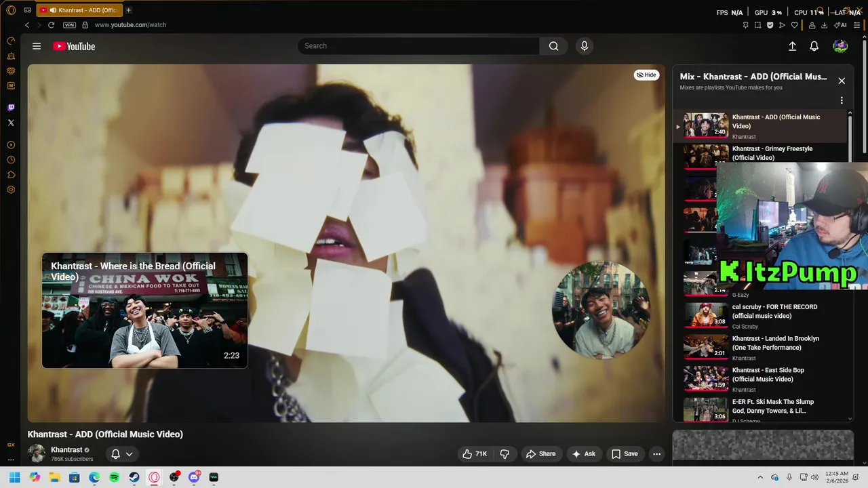The width and height of the screenshot is (868, 488).
Task: Open X (Twitter) in Opera sidebar
Action: point(11,123)
